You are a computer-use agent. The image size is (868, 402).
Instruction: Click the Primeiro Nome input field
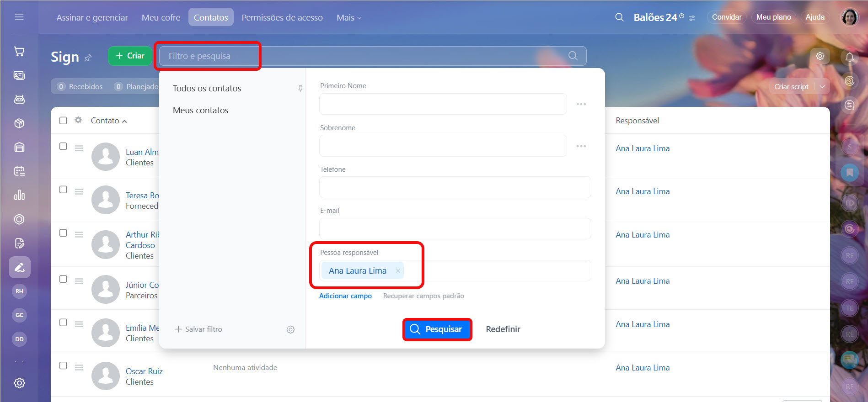443,104
